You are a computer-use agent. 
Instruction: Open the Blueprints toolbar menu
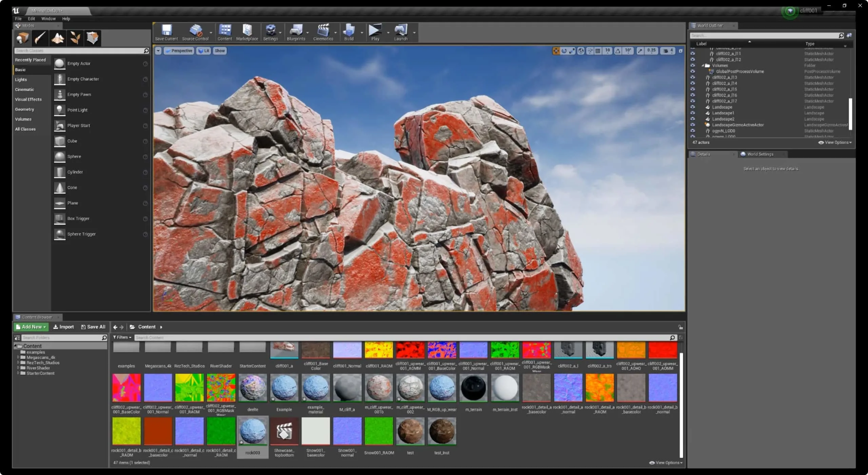(x=296, y=32)
